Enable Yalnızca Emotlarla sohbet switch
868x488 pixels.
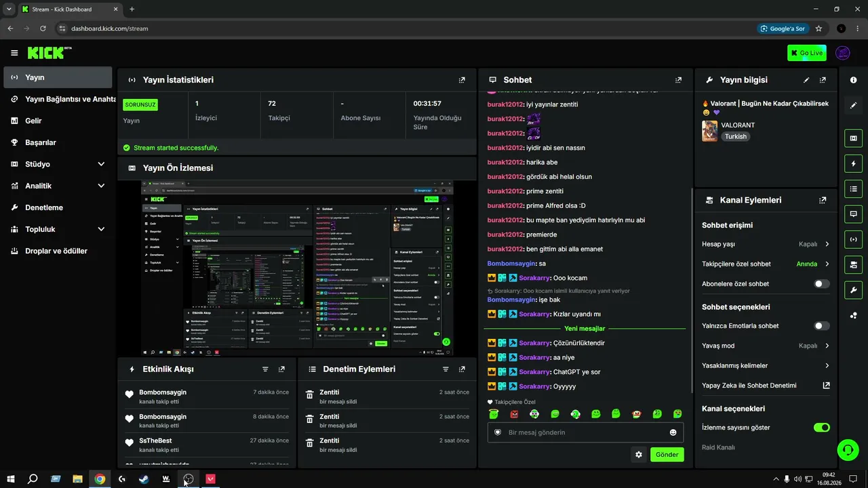821,326
